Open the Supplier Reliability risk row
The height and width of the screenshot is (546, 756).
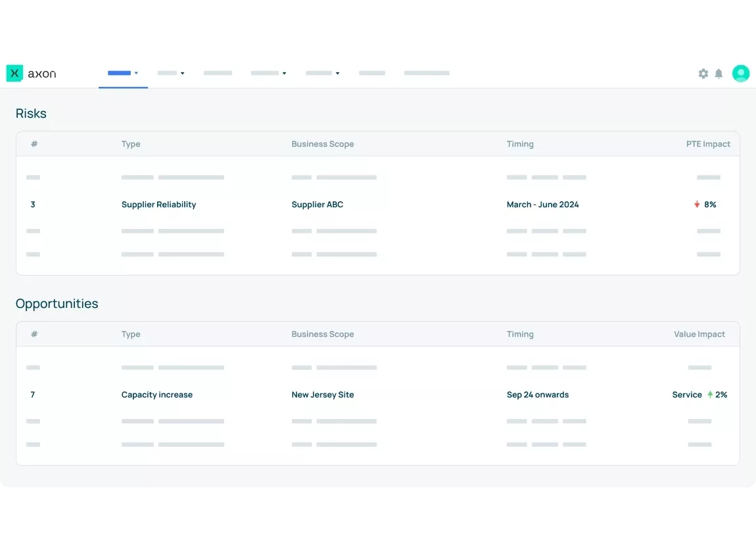click(378, 205)
